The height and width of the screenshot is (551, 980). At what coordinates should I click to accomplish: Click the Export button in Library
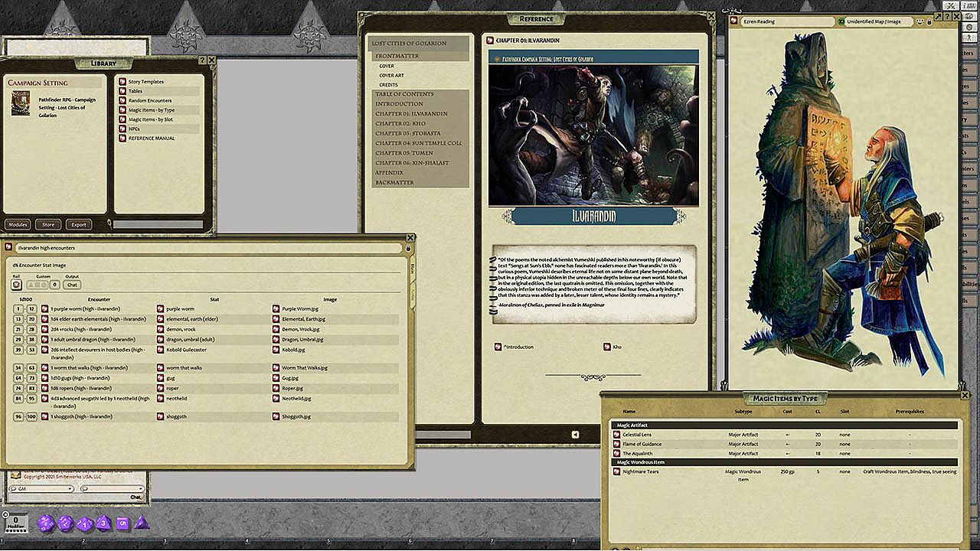point(78,224)
